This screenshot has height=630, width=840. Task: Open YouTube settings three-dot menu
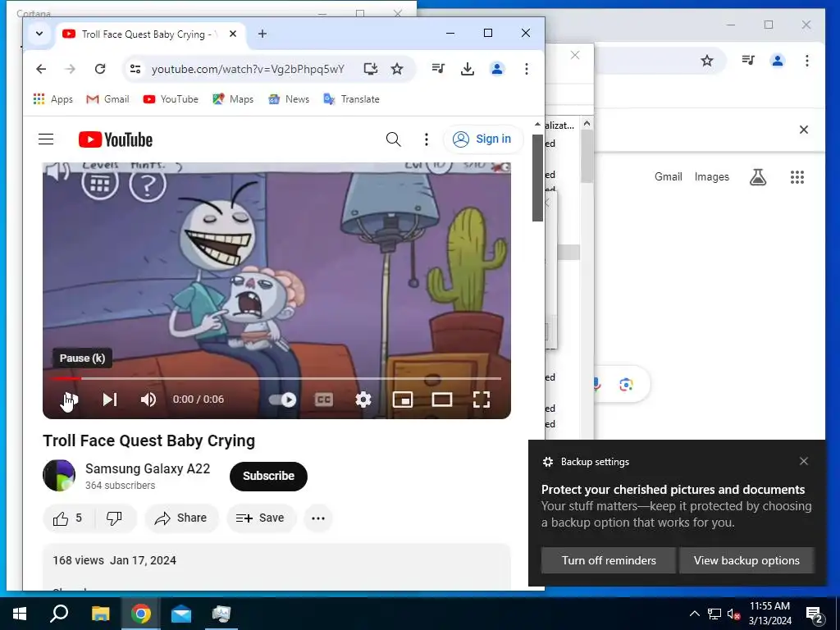[427, 139]
